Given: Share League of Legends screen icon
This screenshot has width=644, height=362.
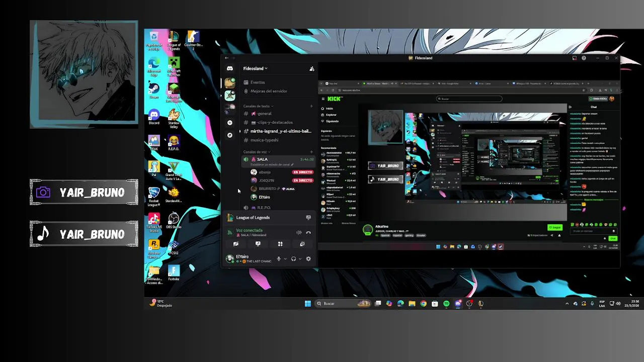Looking at the screenshot, I should 308,218.
